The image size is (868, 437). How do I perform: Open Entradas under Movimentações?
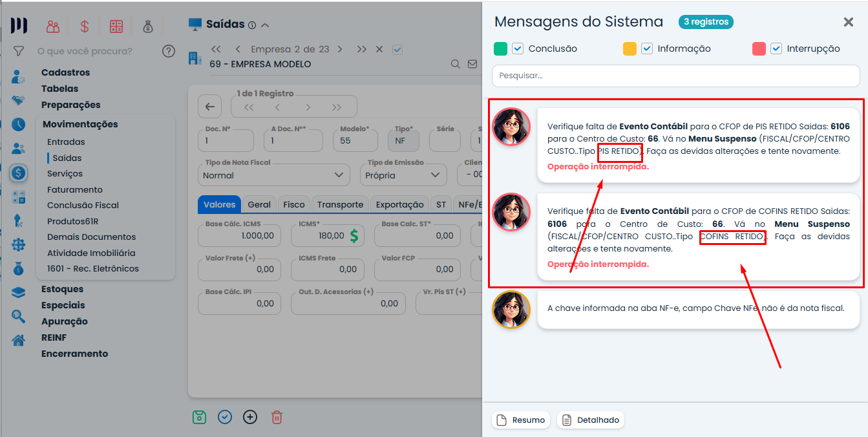coord(66,142)
